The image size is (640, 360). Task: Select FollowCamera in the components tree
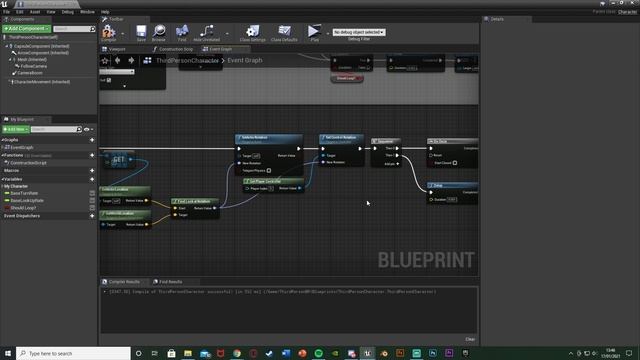point(33,66)
